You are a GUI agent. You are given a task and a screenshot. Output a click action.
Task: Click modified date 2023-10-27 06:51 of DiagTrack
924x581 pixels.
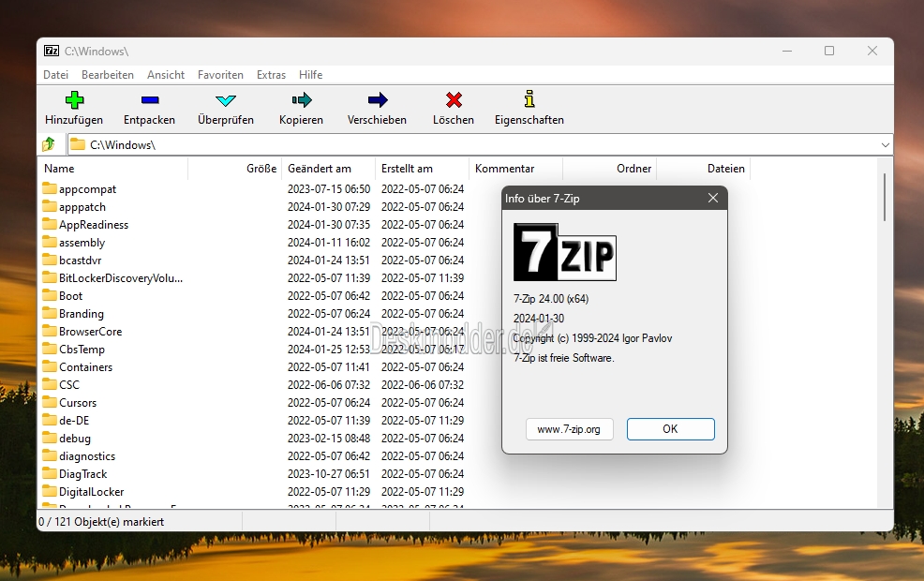click(329, 474)
